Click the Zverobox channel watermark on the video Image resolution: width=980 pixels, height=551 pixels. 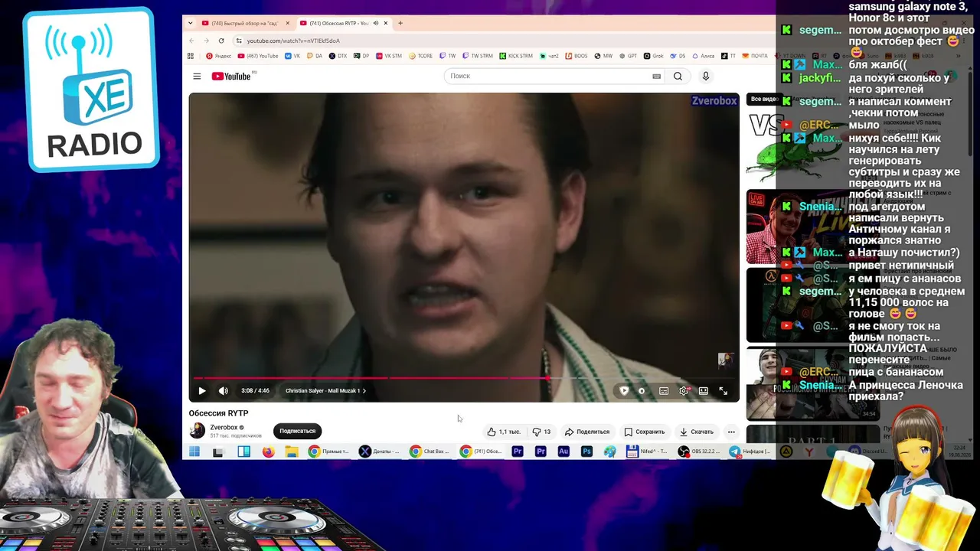pyautogui.click(x=714, y=100)
